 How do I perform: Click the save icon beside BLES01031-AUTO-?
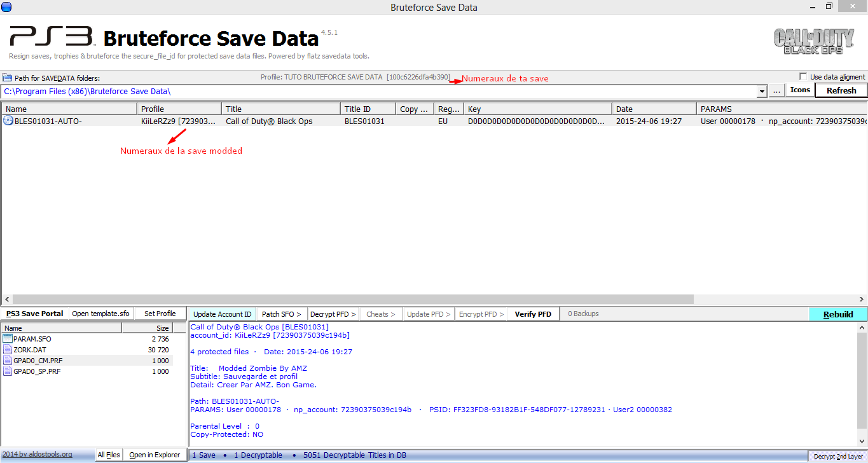(8, 121)
